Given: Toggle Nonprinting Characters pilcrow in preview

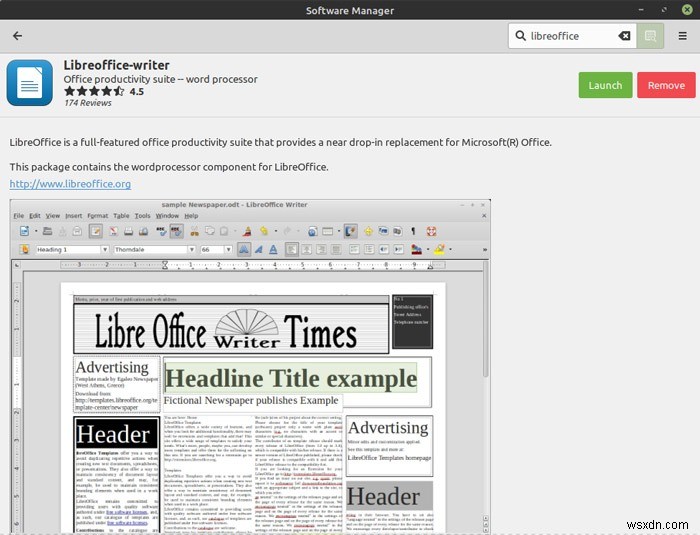Looking at the screenshot, I should tap(413, 231).
